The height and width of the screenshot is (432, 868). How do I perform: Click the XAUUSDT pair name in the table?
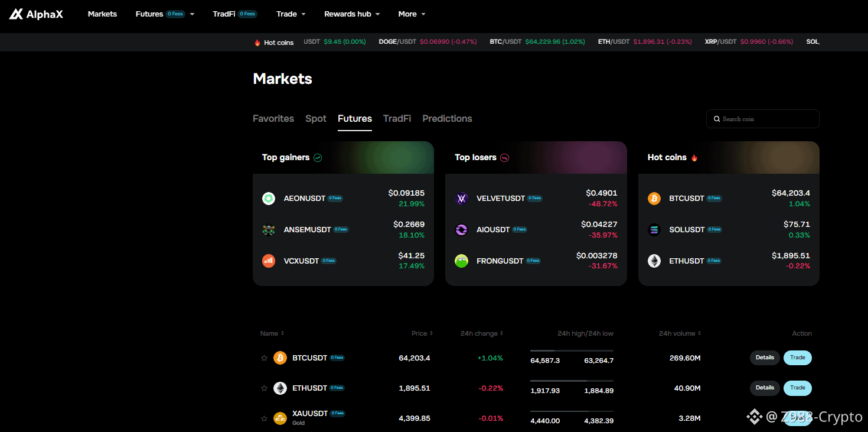[310, 414]
